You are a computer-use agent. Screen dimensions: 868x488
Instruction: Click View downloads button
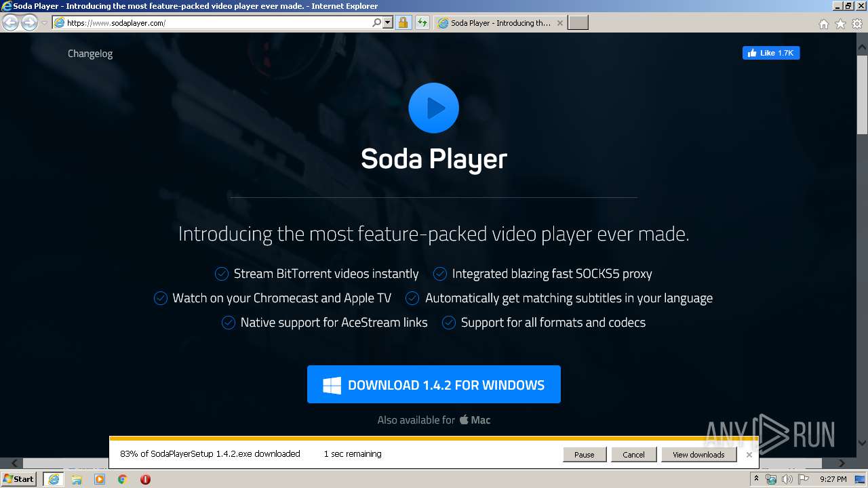click(x=698, y=455)
